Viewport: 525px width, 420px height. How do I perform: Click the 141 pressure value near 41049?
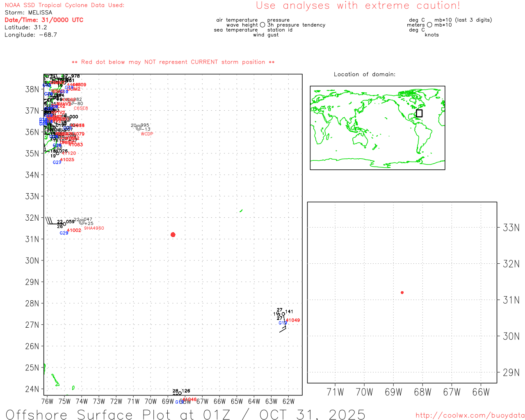pos(289,312)
